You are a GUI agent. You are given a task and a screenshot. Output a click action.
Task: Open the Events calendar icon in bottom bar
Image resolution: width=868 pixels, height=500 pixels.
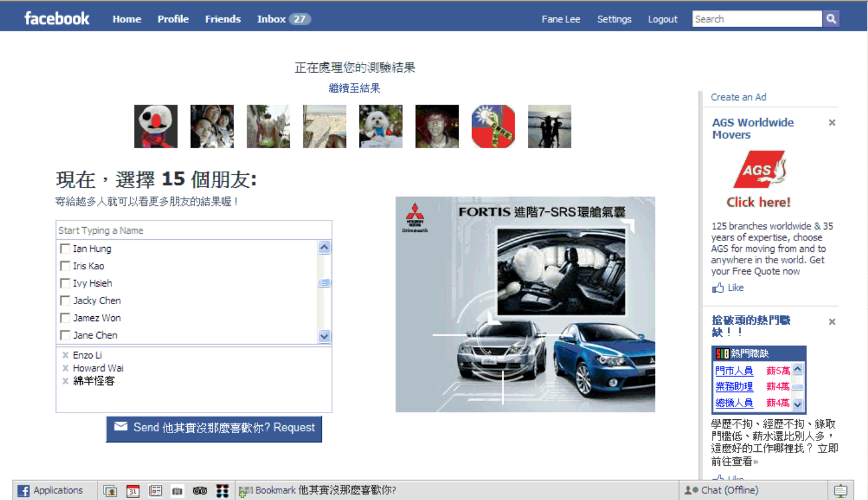[133, 491]
